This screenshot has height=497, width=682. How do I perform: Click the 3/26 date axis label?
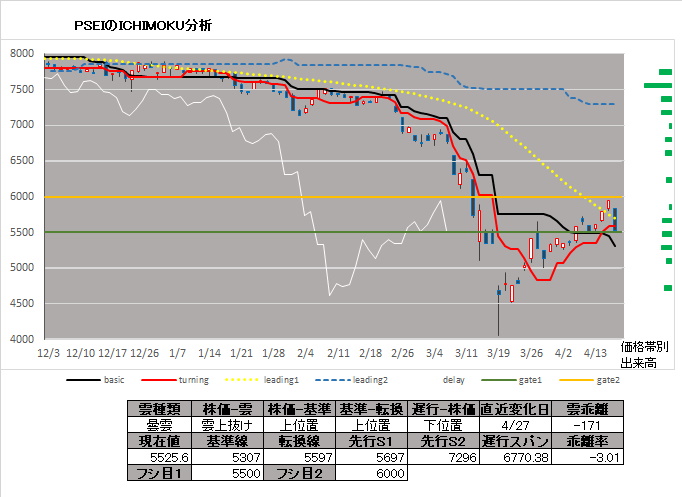(x=531, y=353)
